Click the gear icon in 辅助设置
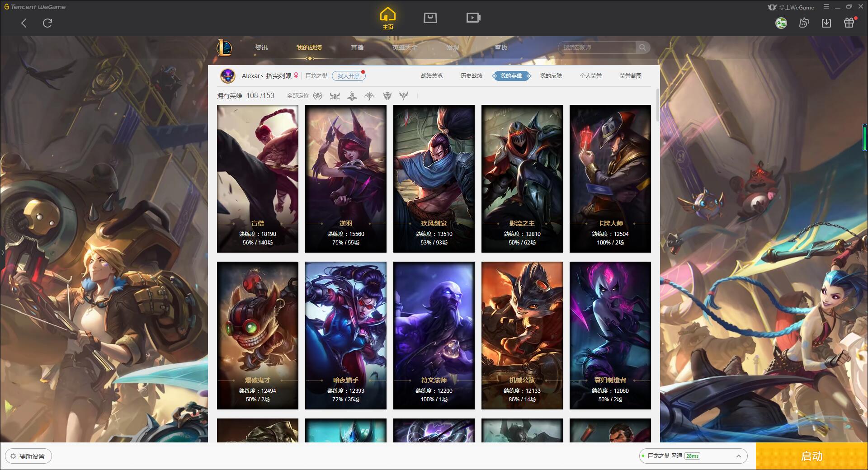The height and width of the screenshot is (470, 868). coord(13,456)
